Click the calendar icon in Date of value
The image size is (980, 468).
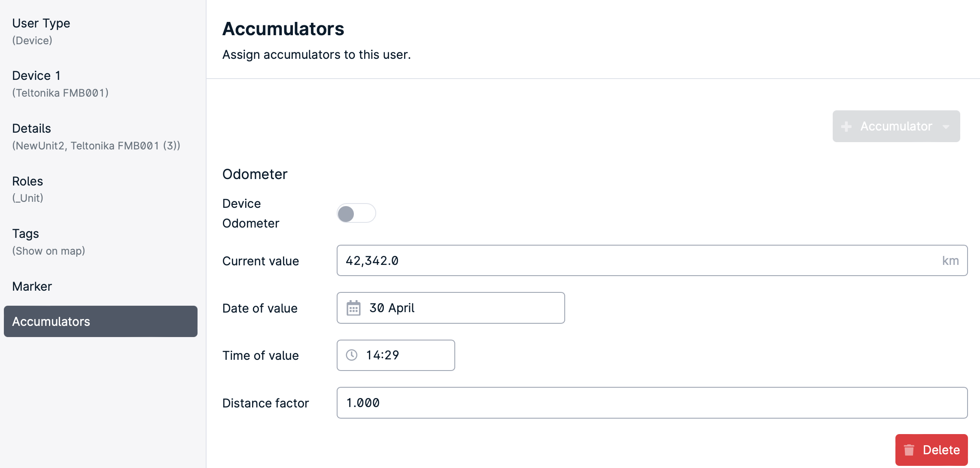tap(353, 308)
